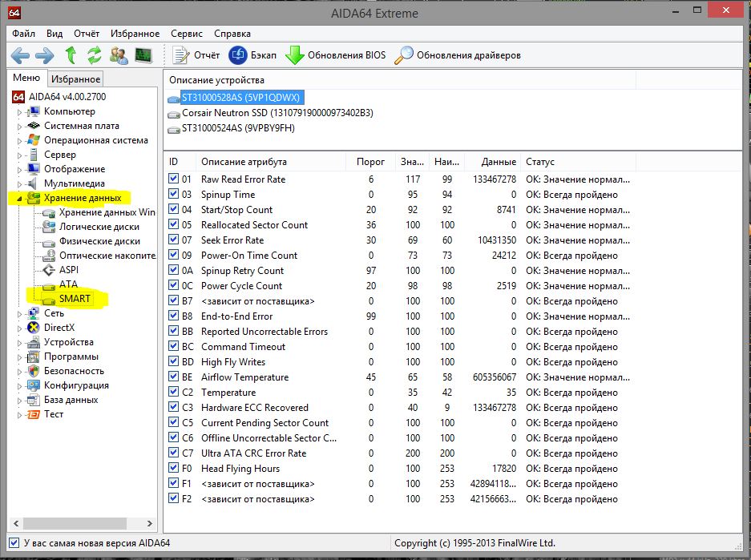Click the Бэкап blue round icon

click(x=237, y=55)
